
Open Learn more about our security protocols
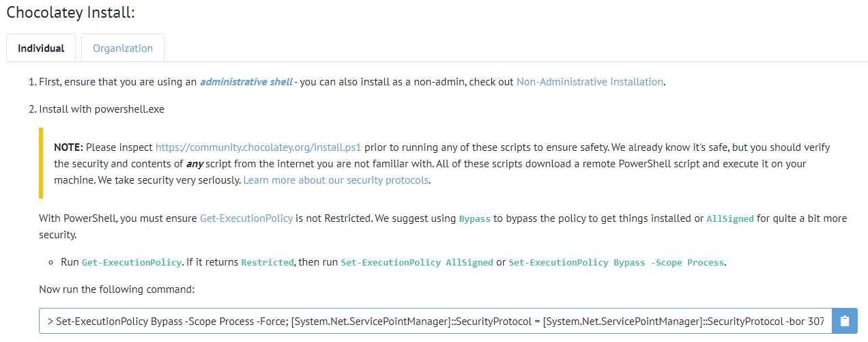[336, 180]
